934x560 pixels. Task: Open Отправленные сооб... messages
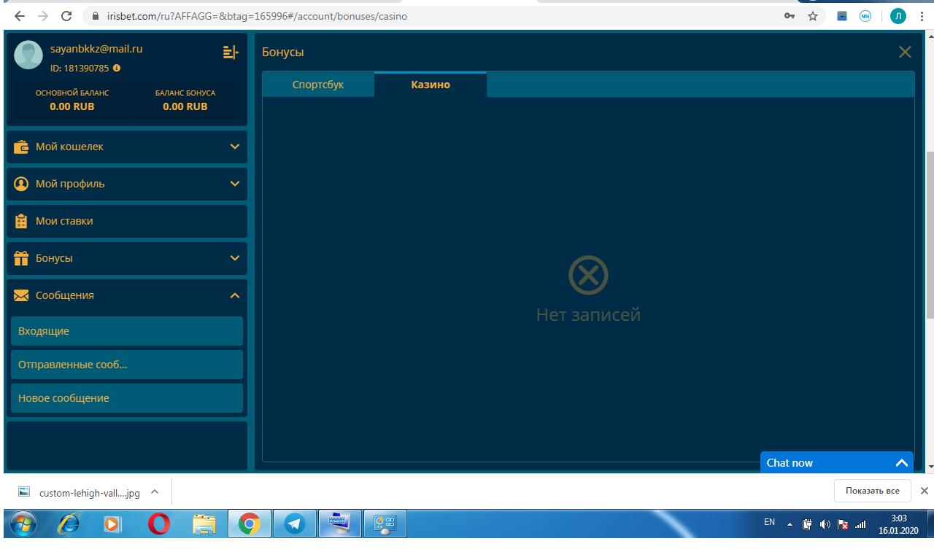click(127, 365)
